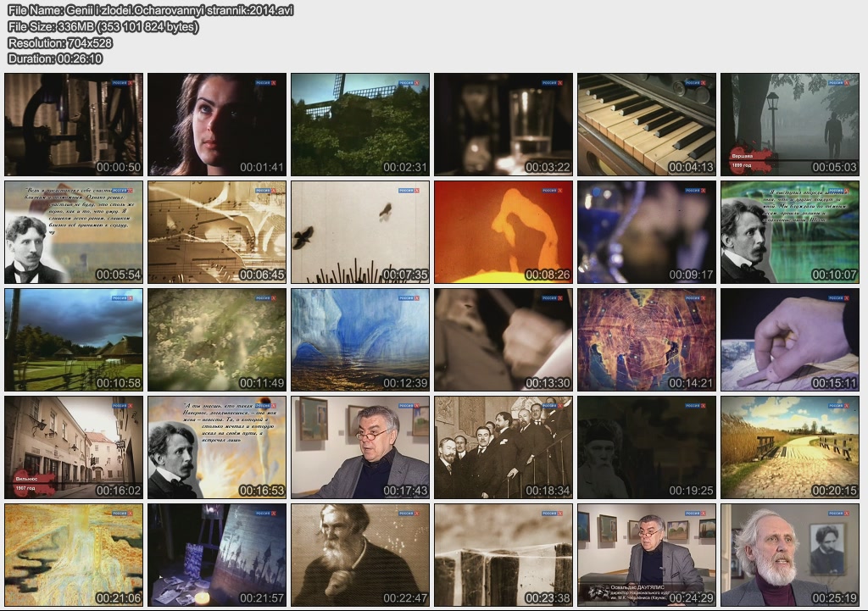Screen dimensions: 868x611
Task: Click the Resolution 704x528 text
Action: point(60,42)
